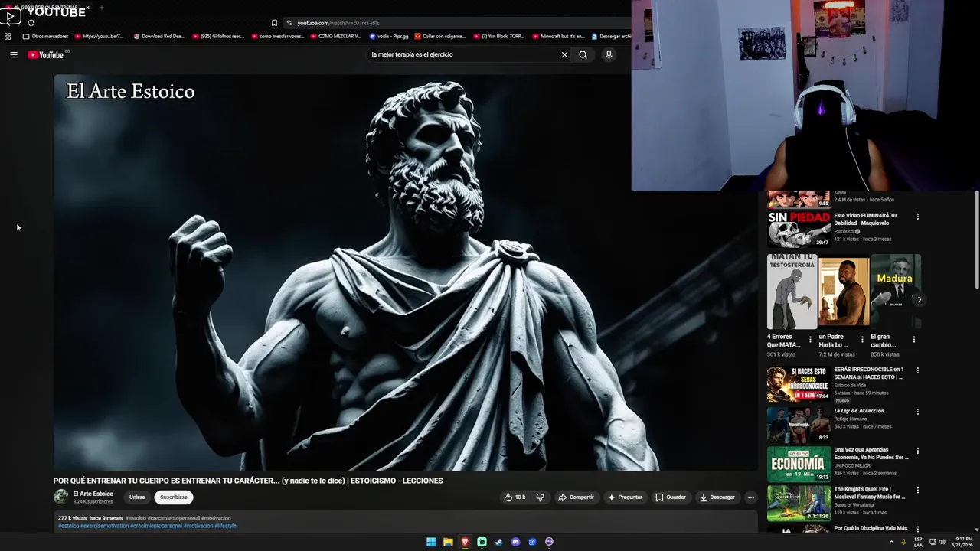
Task: Reload the page in browser
Action: click(31, 23)
